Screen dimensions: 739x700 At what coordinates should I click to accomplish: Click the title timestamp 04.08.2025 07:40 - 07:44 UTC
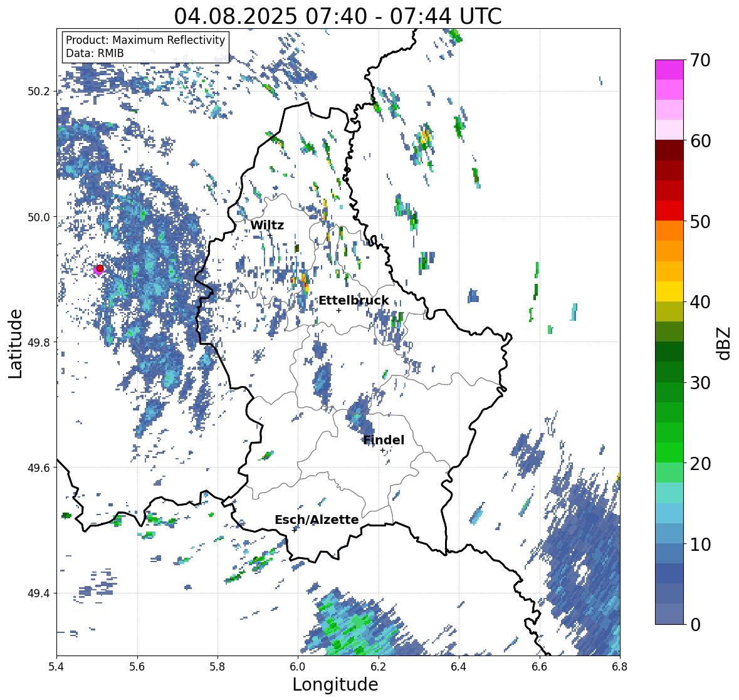point(338,16)
